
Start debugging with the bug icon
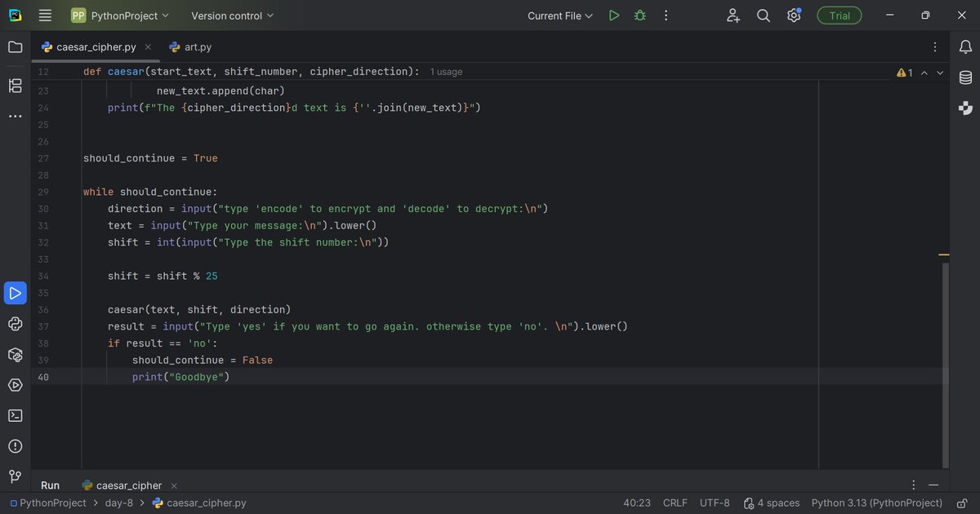(640, 16)
